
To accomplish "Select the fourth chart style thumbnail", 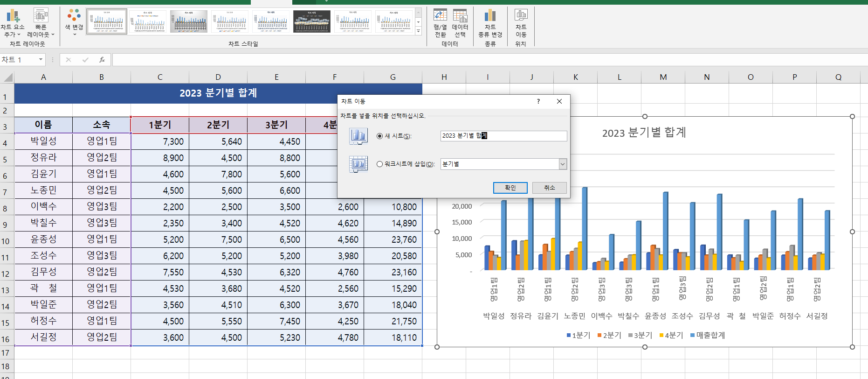I will click(230, 21).
